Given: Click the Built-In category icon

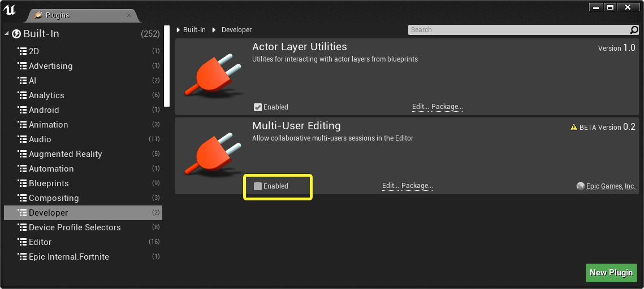Looking at the screenshot, I should 16,34.
